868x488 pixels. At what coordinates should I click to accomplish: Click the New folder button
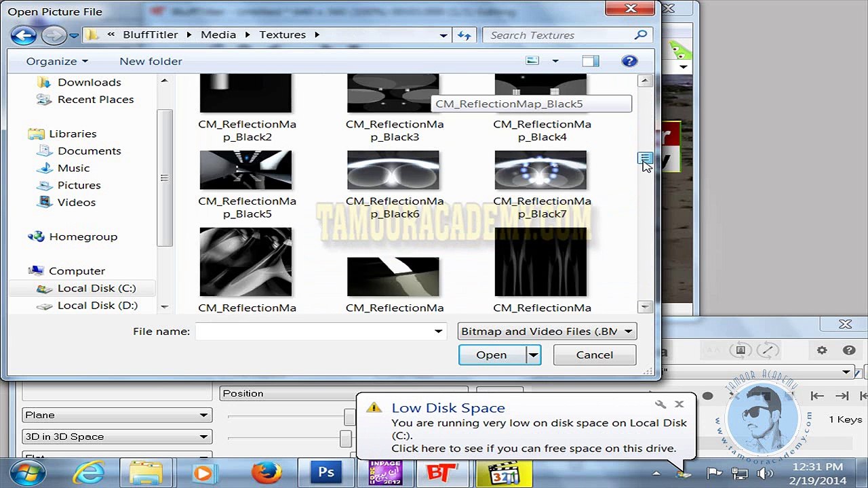tap(151, 61)
